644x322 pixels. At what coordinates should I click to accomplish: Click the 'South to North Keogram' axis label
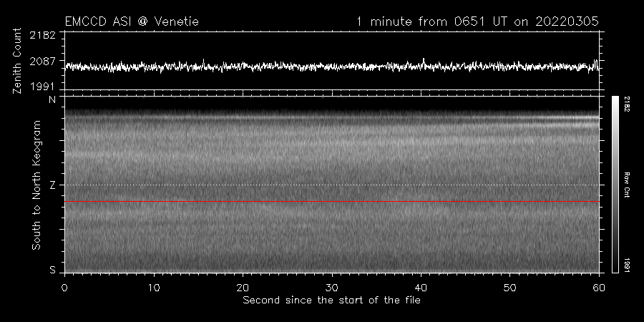tap(36, 185)
